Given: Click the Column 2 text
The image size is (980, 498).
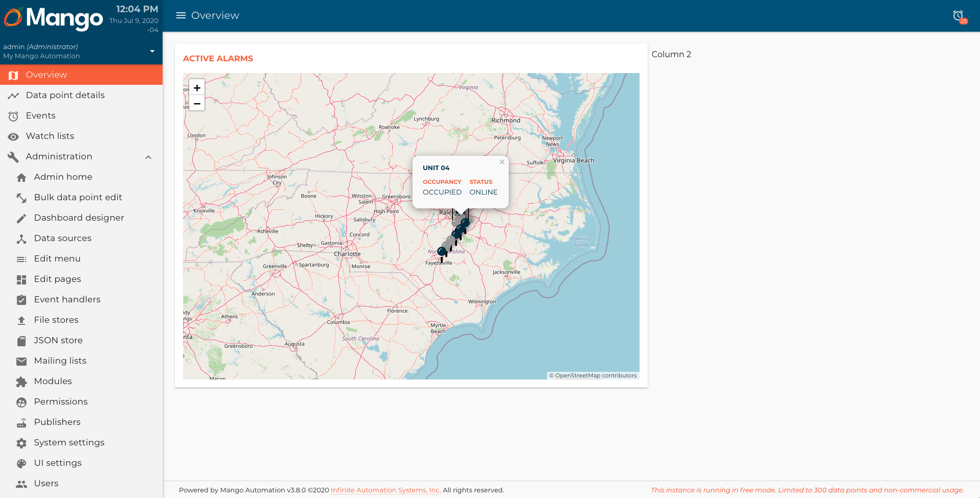Looking at the screenshot, I should (x=671, y=54).
